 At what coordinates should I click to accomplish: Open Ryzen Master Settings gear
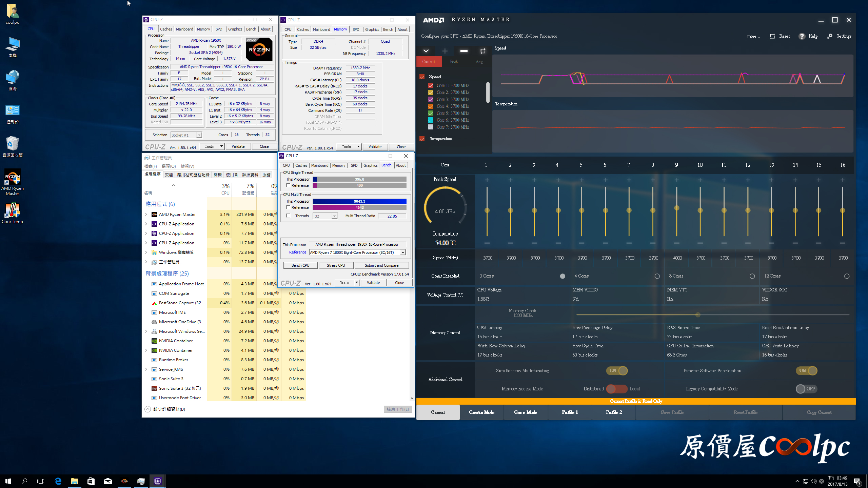click(830, 36)
